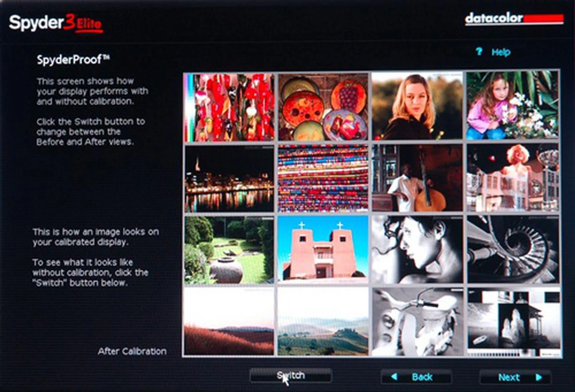Screen dimensions: 575x392
Task: Click the question mark help icon
Action: (479, 52)
